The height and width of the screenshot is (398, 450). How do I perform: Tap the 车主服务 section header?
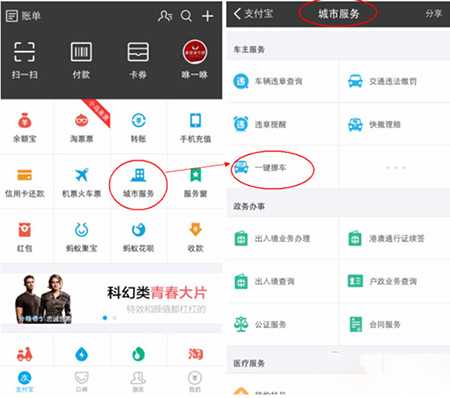click(x=249, y=49)
